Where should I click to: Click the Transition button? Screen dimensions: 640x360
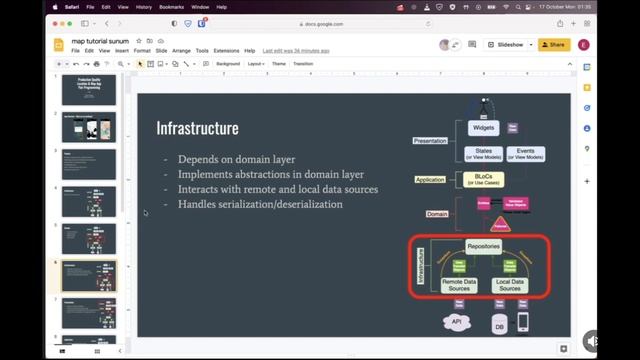click(x=303, y=64)
